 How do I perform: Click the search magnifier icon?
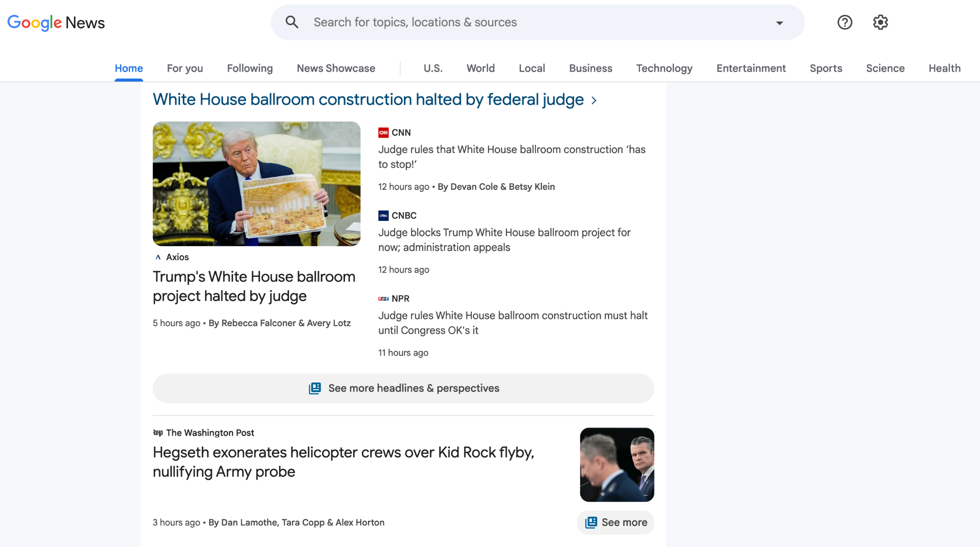(292, 22)
